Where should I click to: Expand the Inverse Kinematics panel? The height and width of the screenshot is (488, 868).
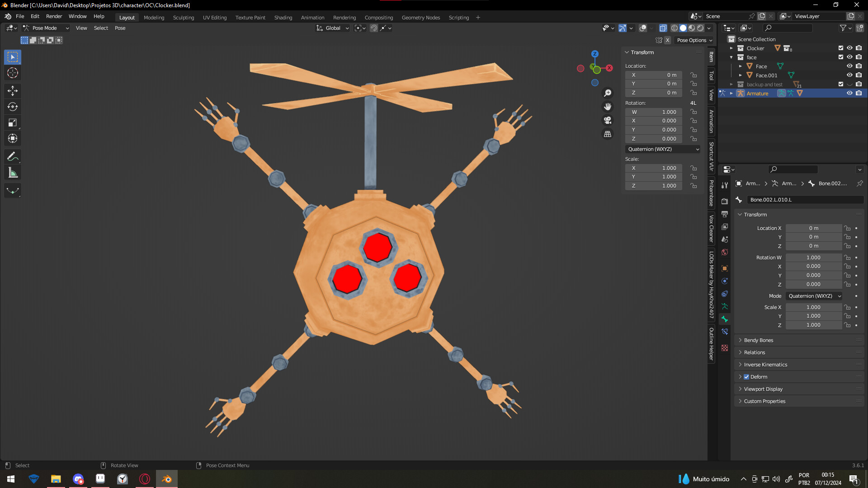tap(765, 365)
